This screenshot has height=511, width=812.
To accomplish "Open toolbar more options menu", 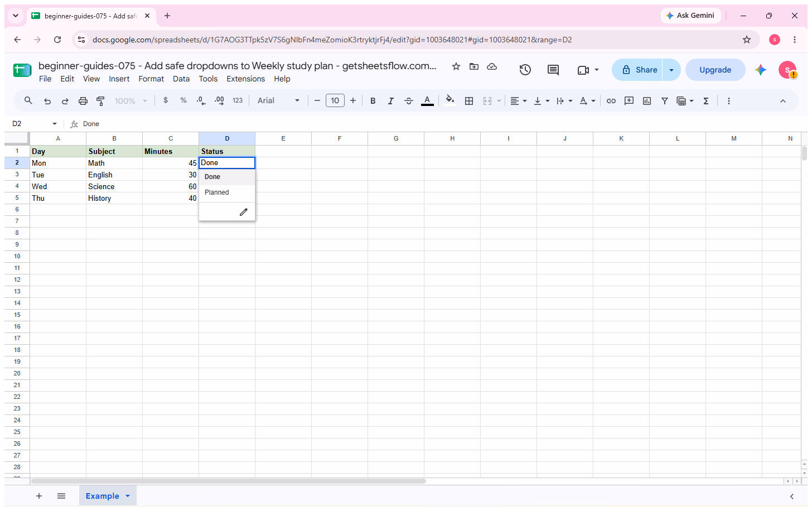I will coord(729,101).
